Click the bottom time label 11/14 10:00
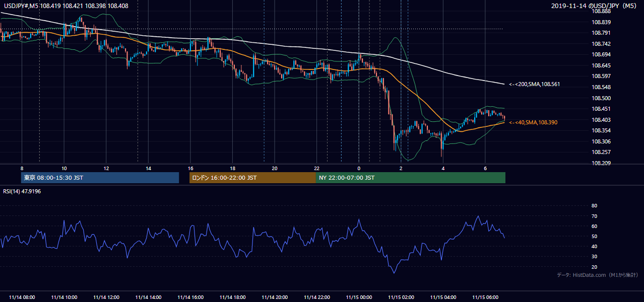644x302 pixels. (x=64, y=297)
